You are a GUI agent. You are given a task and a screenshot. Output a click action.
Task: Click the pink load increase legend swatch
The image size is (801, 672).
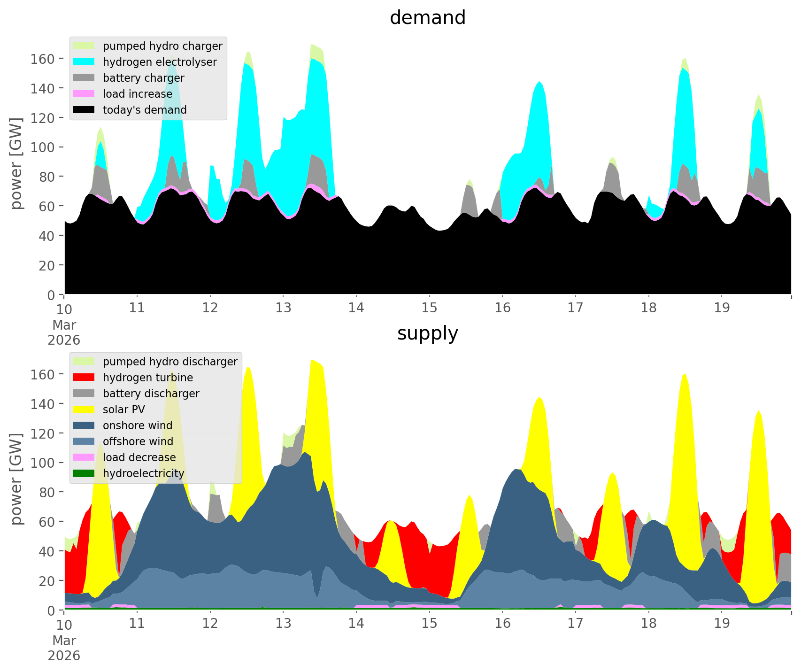pos(84,94)
